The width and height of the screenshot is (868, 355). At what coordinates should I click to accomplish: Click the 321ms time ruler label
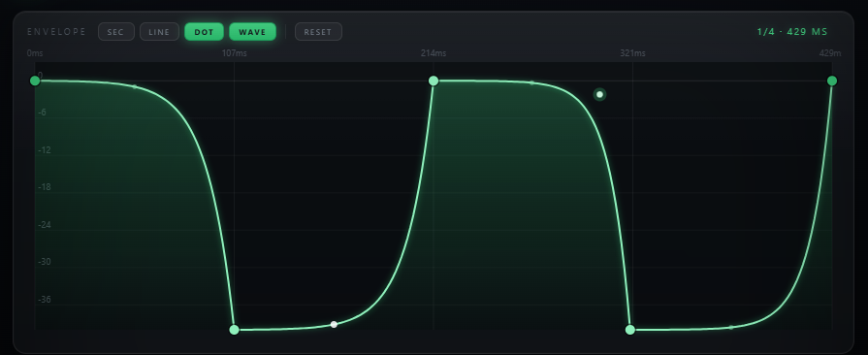pos(632,53)
